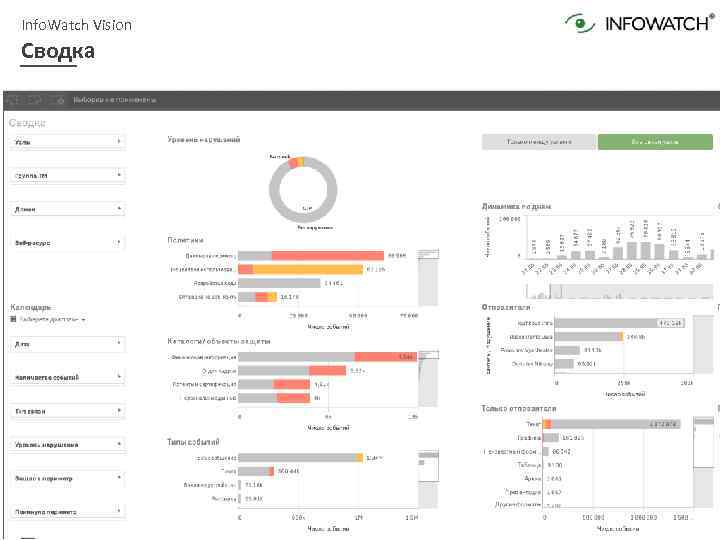Expand the Уровень нарушения filter dropdown

(x=68, y=444)
